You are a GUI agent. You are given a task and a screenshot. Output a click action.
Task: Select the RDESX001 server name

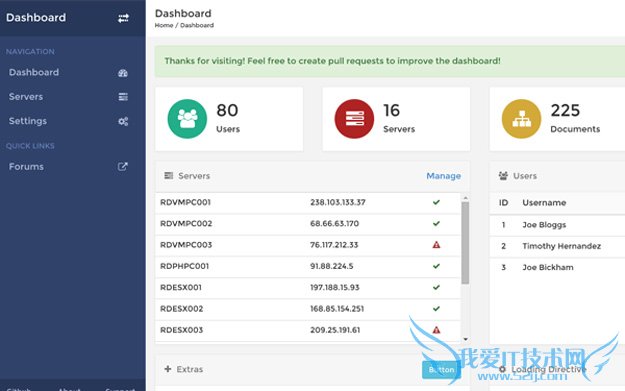click(181, 287)
